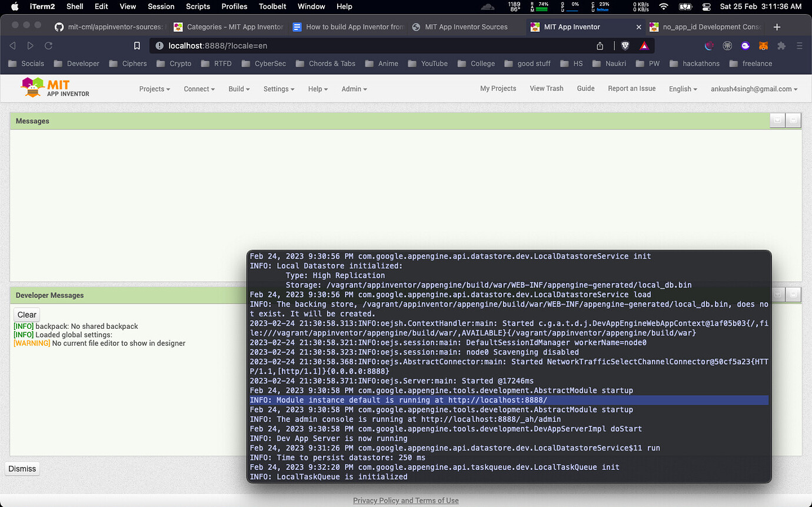Reload the current page

[48, 45]
